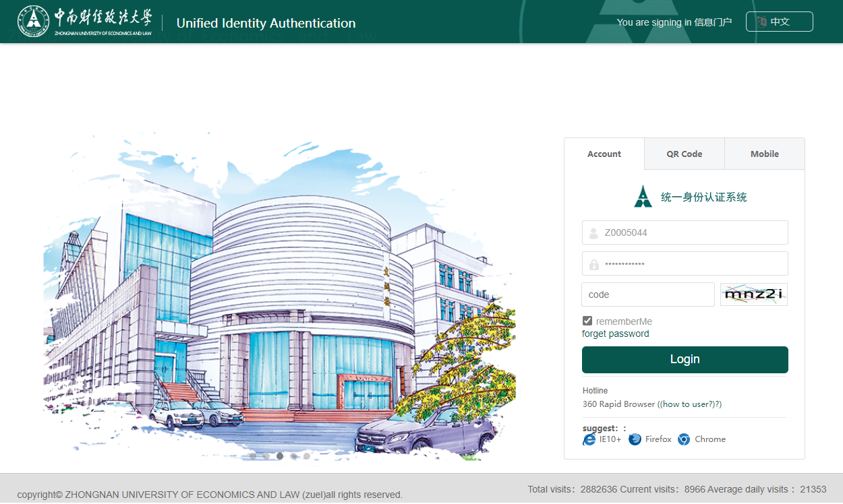Uncheck the rememberMe checkbox
Screen dimensions: 843x504
587,321
